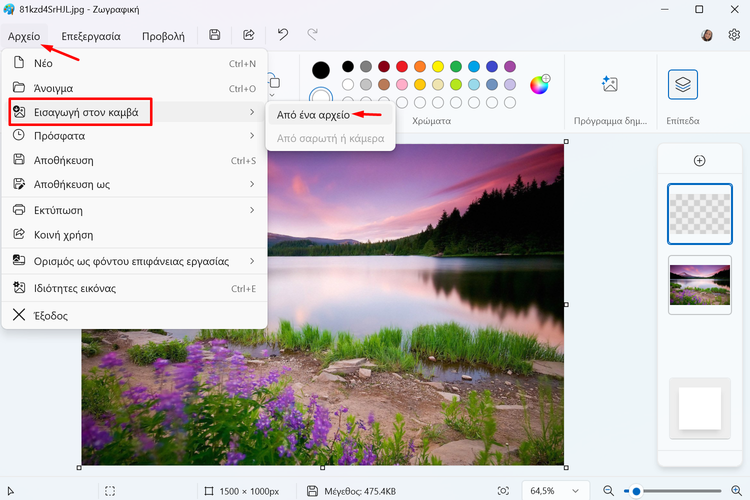Pick the dark red color swatch
750x500 pixels.
(384, 66)
